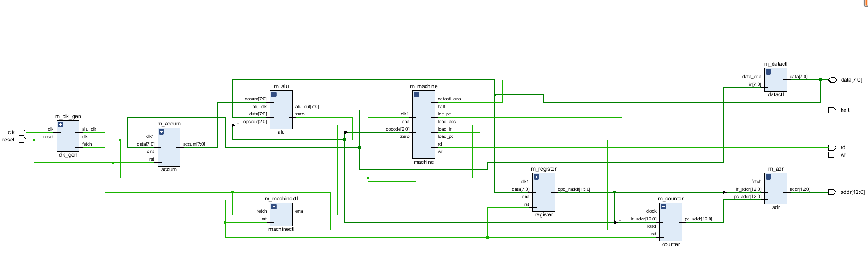Select the halt output port symbol

click(x=832, y=110)
